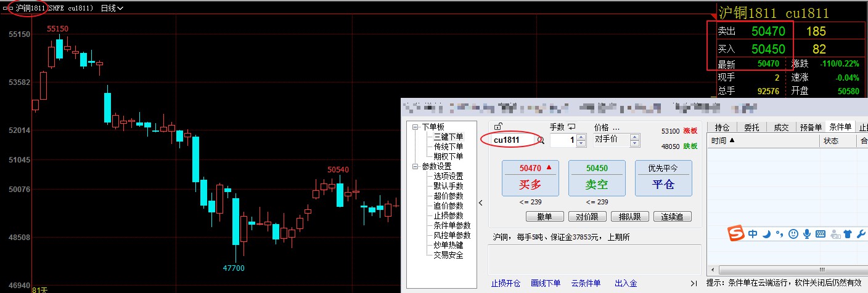Click the scrollbar left arrow in condition list
The image size is (868, 293).
(x=713, y=270)
